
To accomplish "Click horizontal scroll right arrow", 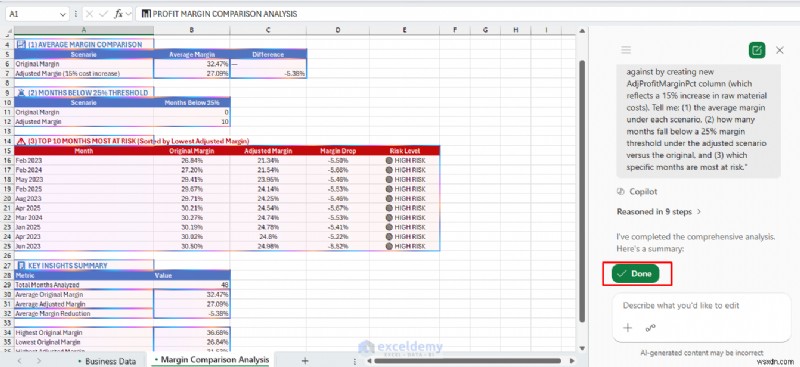I will click(573, 361).
